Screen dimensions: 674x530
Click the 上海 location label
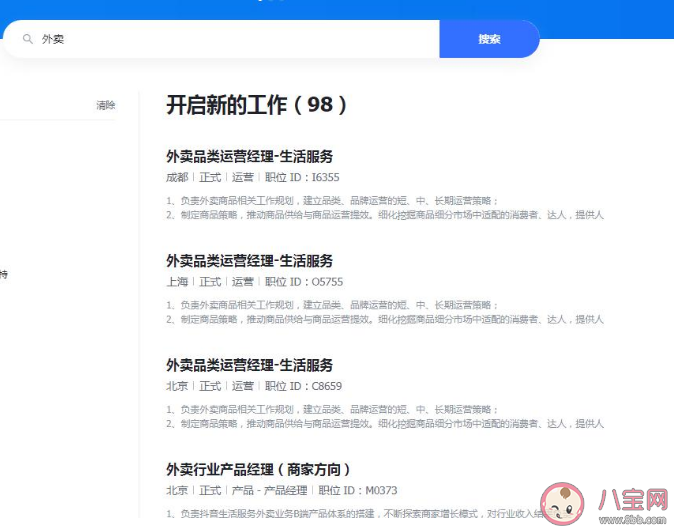[x=177, y=282]
